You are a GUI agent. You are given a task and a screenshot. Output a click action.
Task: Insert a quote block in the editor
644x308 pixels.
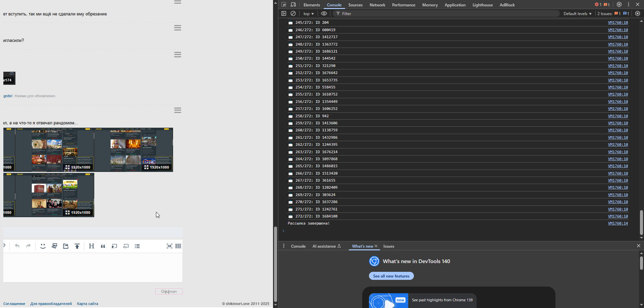103,246
